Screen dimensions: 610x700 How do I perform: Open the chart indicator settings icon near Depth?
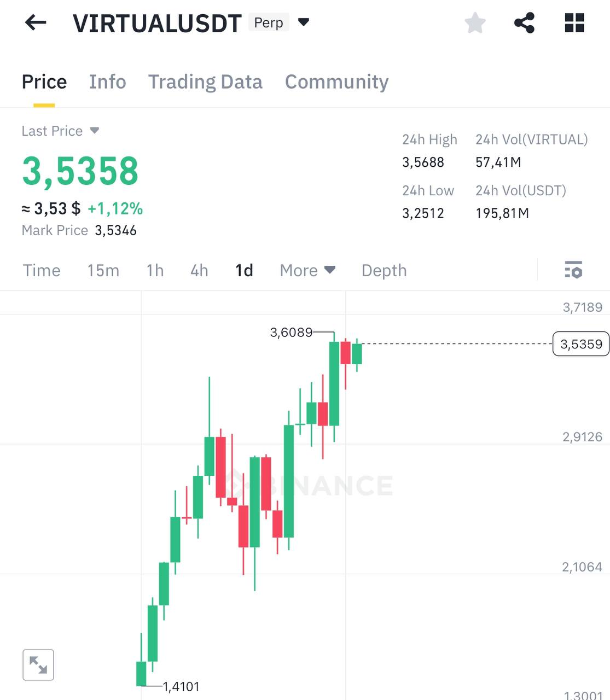573,270
